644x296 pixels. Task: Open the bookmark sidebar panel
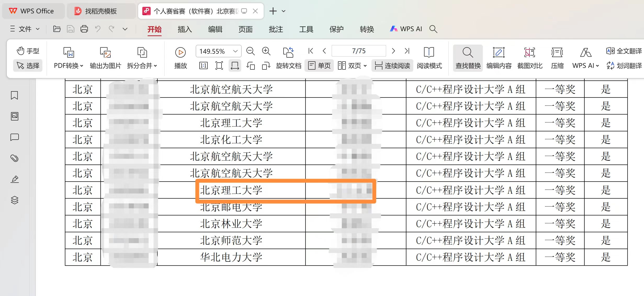tap(14, 95)
